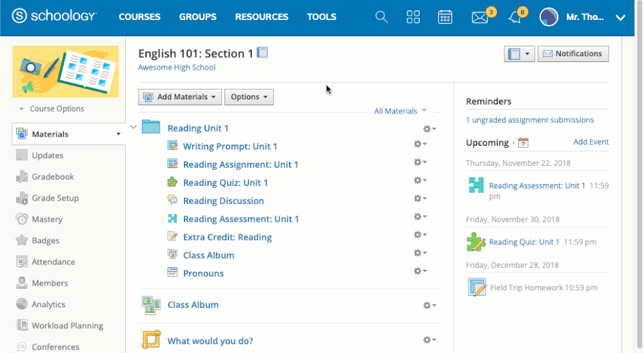
Task: Open the notifications bell icon
Action: point(514,17)
